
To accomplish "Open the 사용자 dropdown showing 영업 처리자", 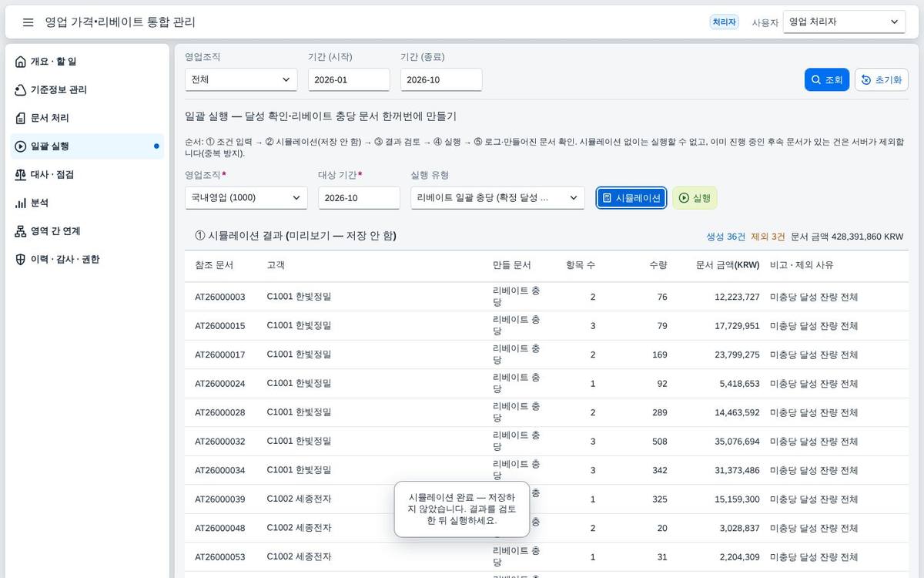I will pyautogui.click(x=844, y=22).
